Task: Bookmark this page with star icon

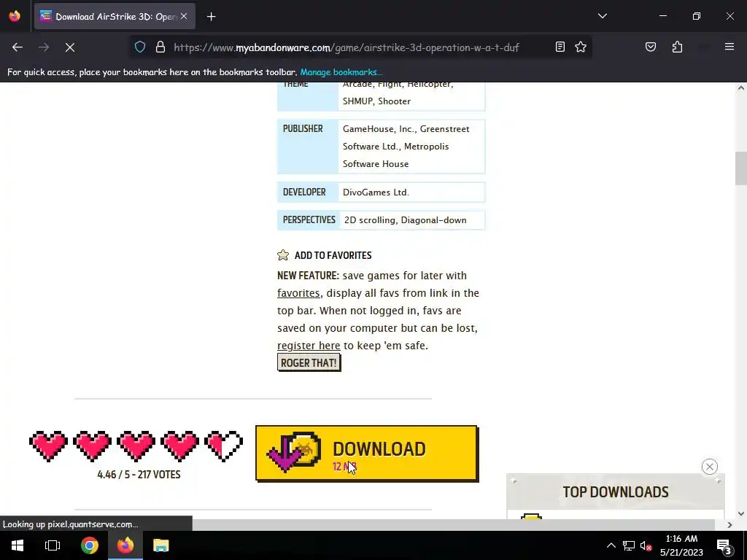Action: pyautogui.click(x=580, y=47)
